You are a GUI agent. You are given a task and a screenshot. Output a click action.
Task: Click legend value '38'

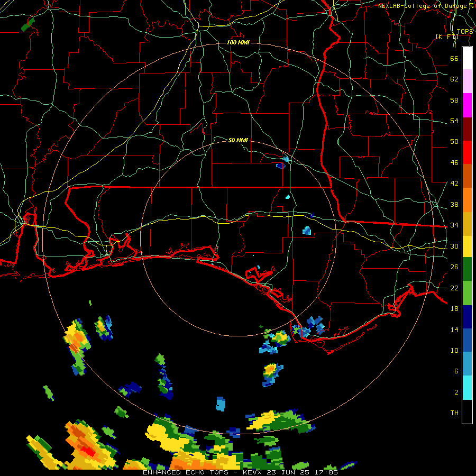click(454, 204)
